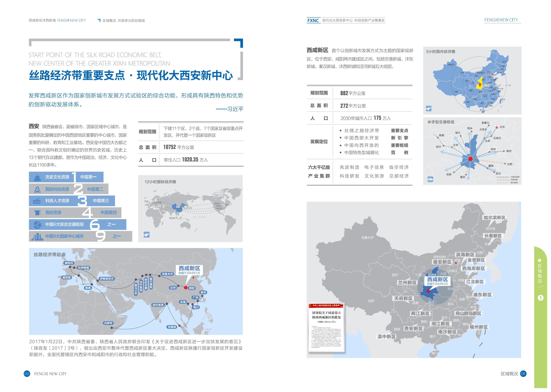Click the 272平方公里 total area value
The image size is (551, 392).
(353, 106)
